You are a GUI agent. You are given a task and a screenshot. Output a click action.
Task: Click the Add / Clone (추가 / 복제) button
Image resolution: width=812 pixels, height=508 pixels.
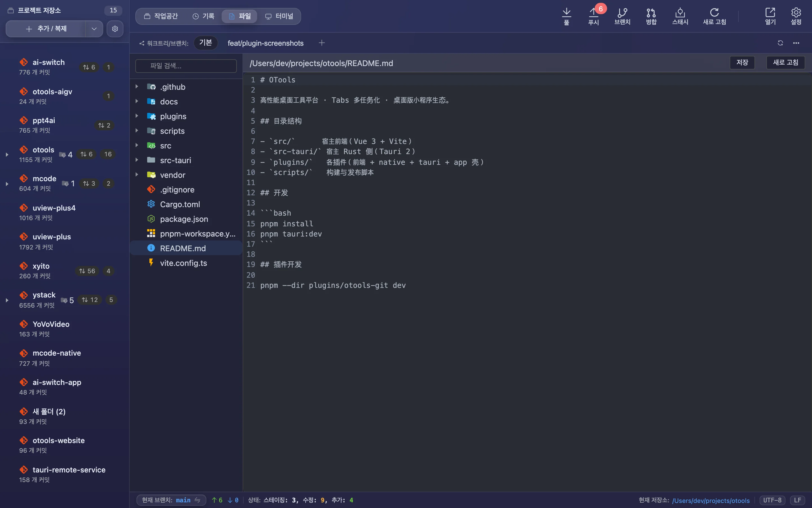tap(46, 29)
